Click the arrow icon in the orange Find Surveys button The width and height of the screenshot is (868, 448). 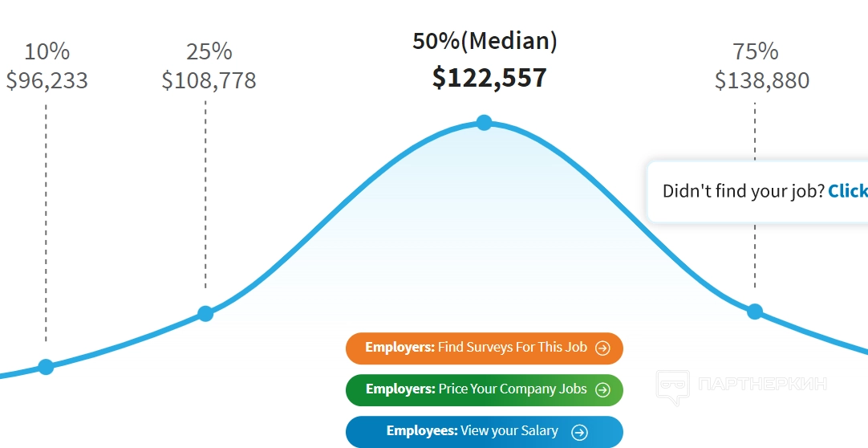pyautogui.click(x=603, y=348)
